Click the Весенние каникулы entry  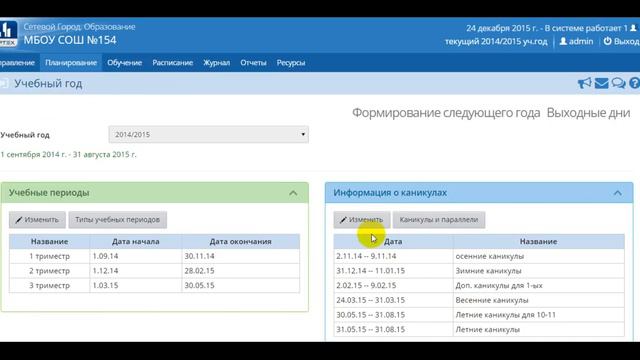[492, 300]
